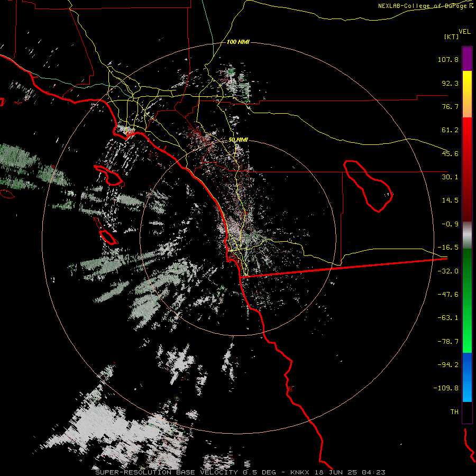Screen dimensions: 476x476
Task: Select the -63.1 velocity scale value
Action: (x=448, y=318)
